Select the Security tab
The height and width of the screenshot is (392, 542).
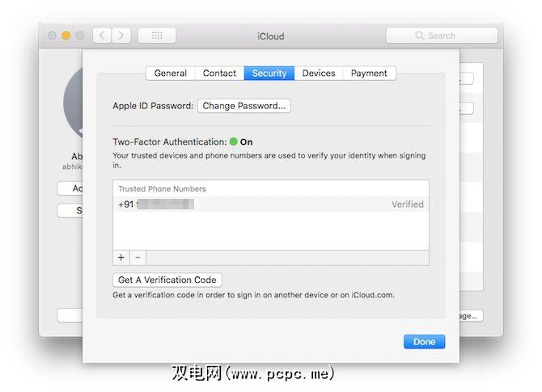[x=269, y=74]
